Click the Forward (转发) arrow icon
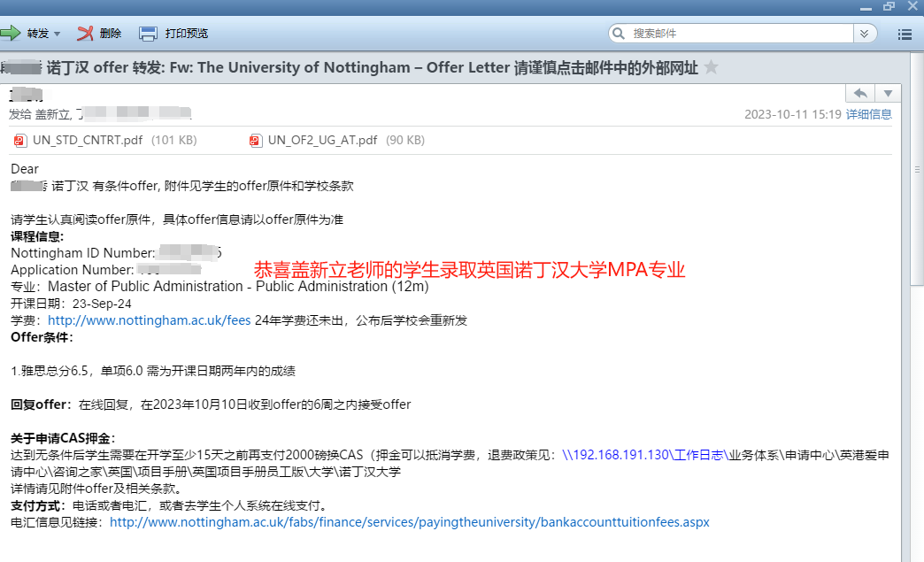924x562 pixels. (11, 34)
